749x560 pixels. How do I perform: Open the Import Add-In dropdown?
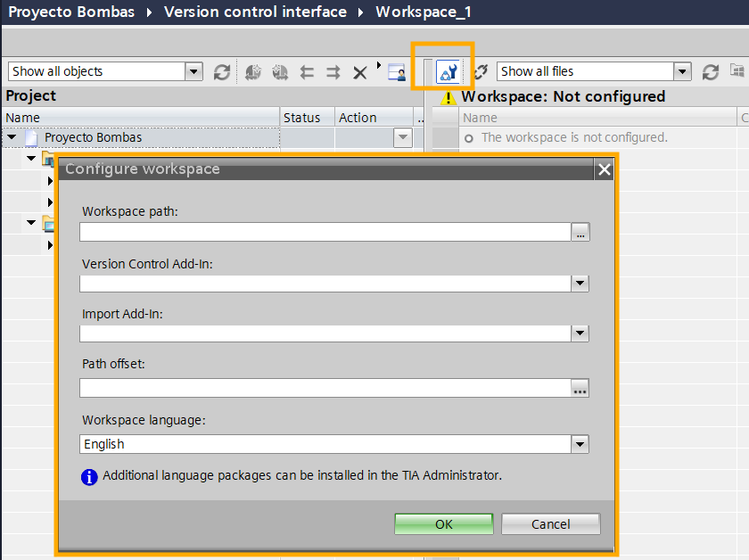coord(580,334)
